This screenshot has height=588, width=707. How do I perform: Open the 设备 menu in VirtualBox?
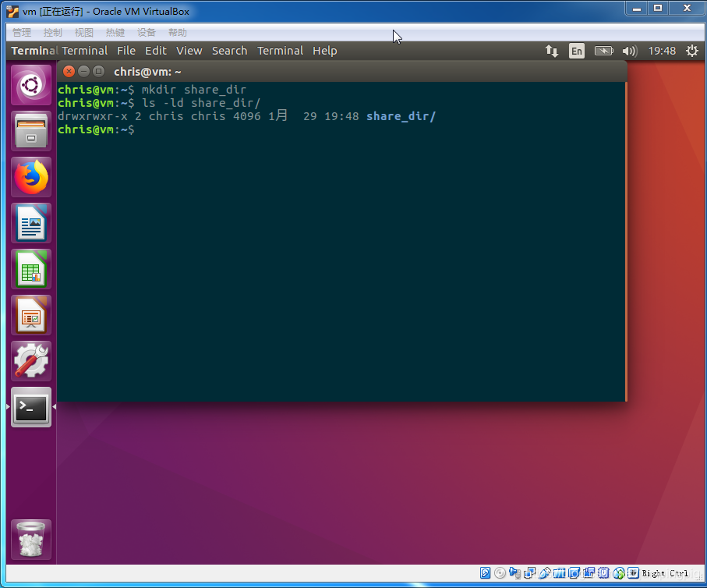pos(146,33)
